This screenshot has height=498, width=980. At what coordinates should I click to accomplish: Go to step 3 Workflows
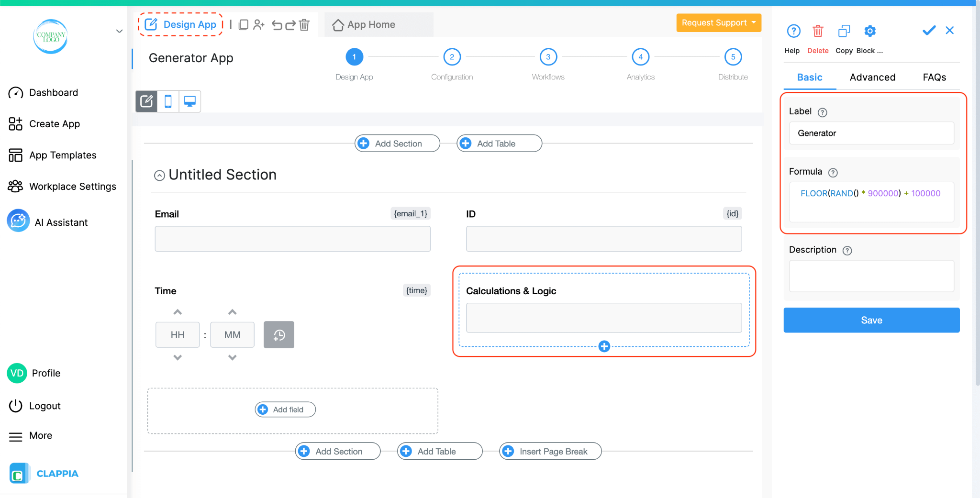pos(548,57)
